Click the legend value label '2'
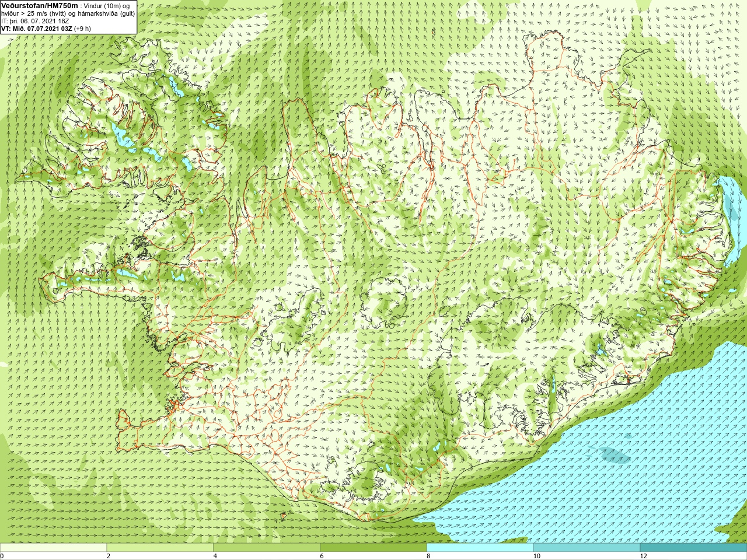 point(109,556)
